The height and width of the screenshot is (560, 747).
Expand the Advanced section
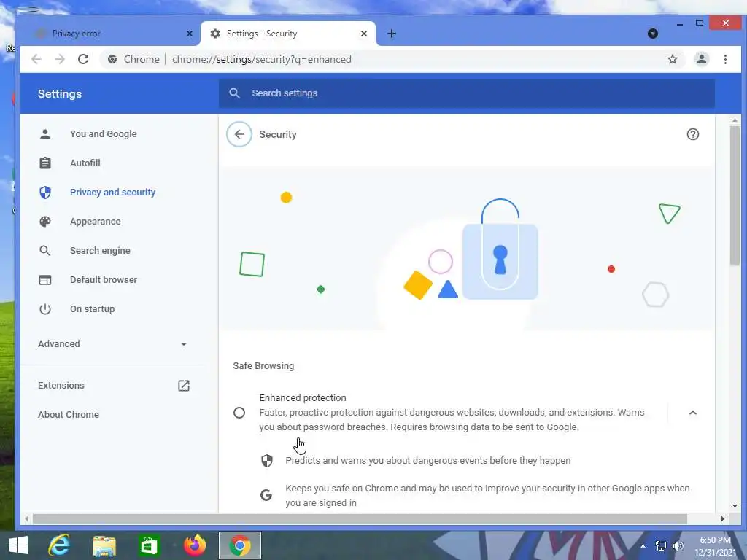(113, 344)
